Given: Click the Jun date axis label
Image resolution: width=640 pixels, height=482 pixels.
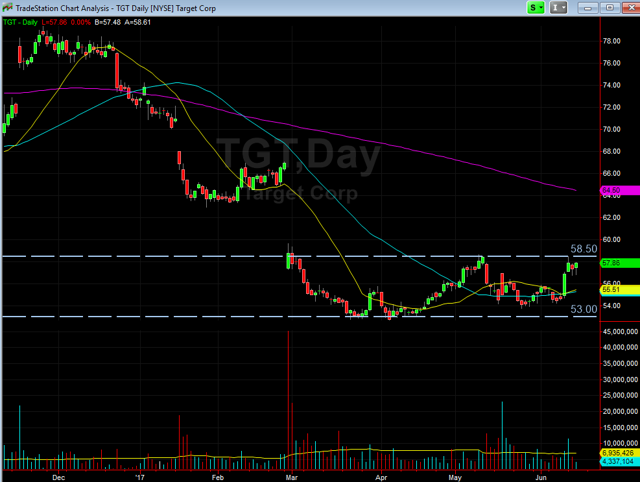Looking at the screenshot, I should [x=541, y=478].
